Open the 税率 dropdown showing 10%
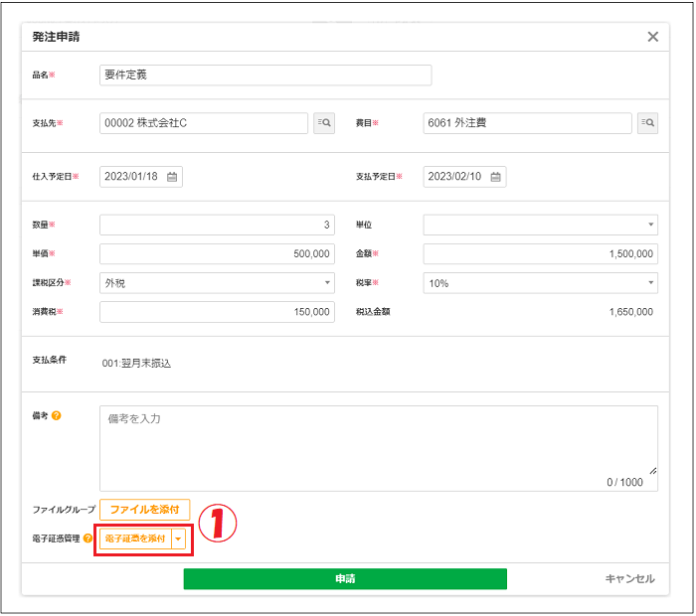The height and width of the screenshot is (616, 696). coord(540,283)
